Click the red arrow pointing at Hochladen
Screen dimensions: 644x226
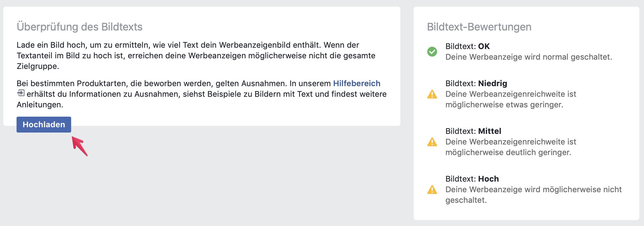click(79, 146)
